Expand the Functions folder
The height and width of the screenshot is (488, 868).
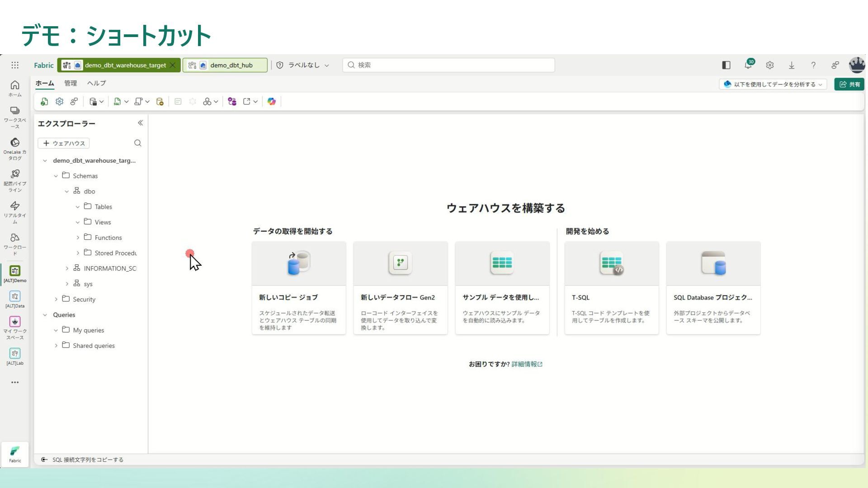tap(78, 238)
